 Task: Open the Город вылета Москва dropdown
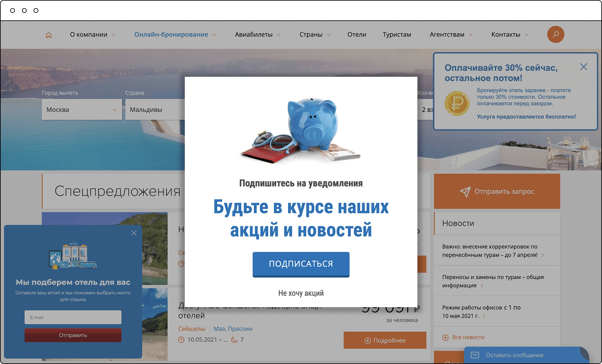82,109
